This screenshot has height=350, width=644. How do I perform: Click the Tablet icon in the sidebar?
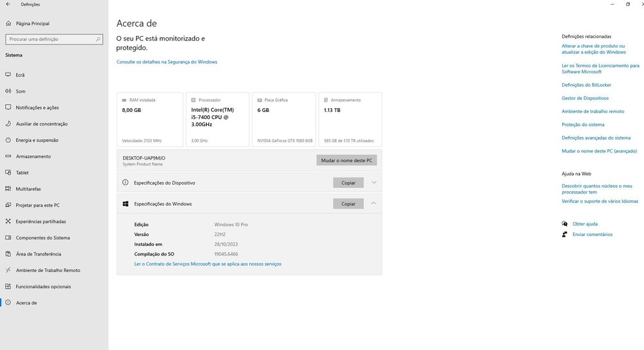pos(8,172)
